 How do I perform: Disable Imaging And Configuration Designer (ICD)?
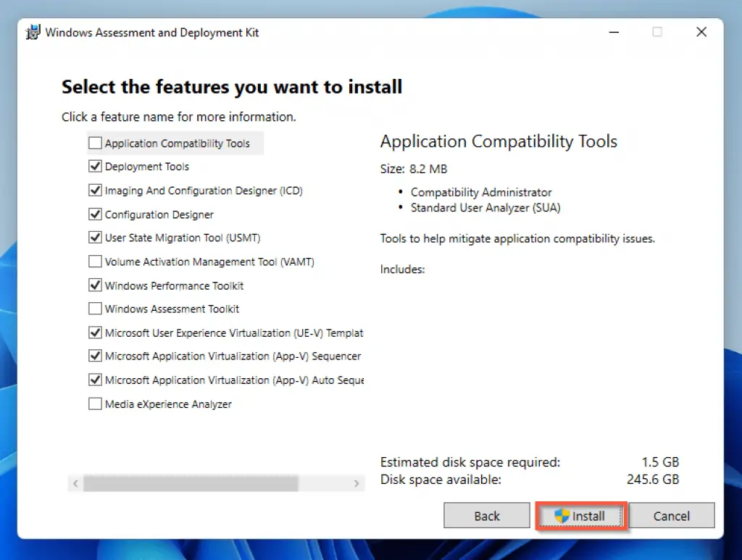pos(95,190)
